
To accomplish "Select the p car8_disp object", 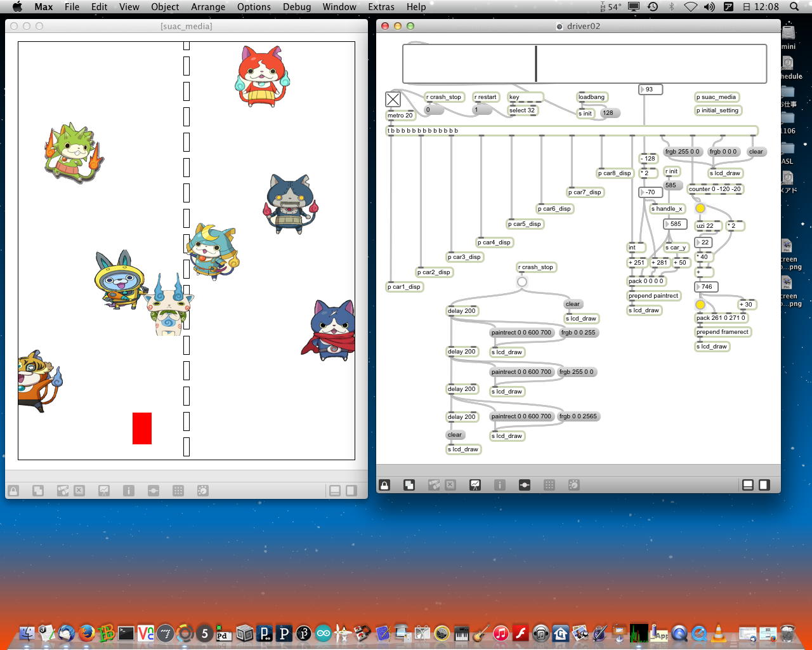I will (x=615, y=173).
